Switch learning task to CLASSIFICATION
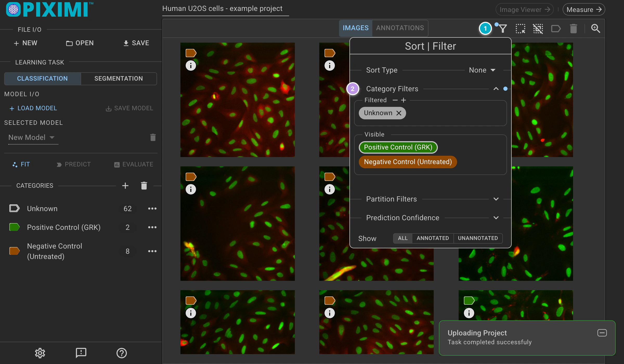 (42, 79)
